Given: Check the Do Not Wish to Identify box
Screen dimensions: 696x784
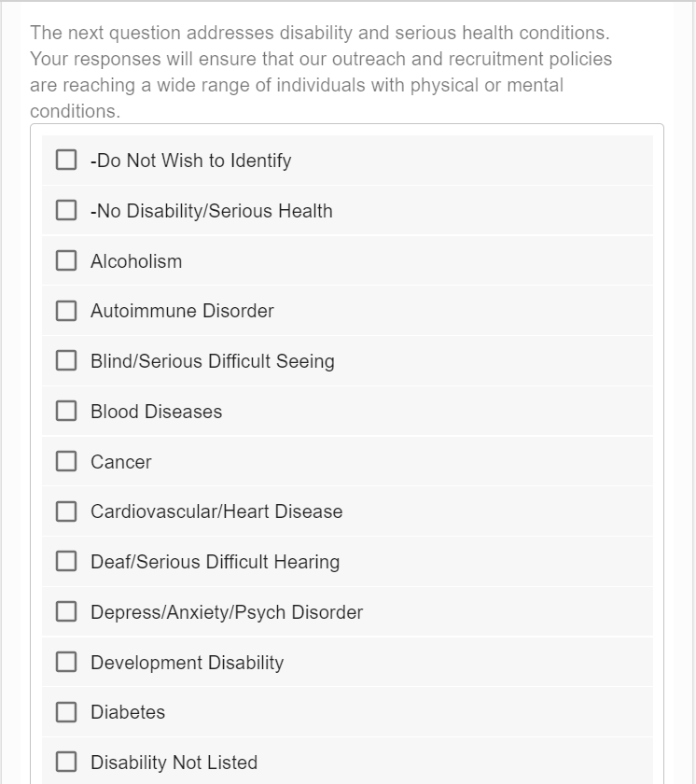Looking at the screenshot, I should [x=66, y=161].
